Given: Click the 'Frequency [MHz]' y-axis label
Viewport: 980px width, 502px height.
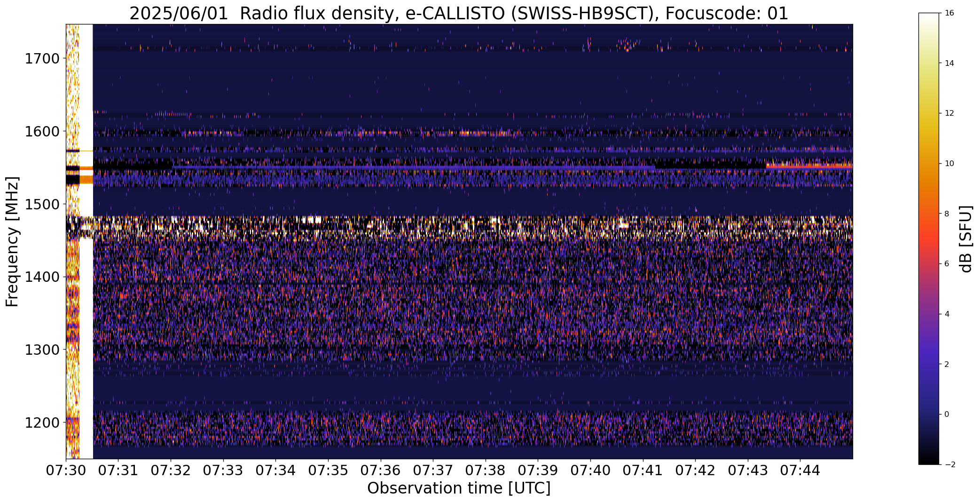Looking at the screenshot, I should [x=12, y=242].
